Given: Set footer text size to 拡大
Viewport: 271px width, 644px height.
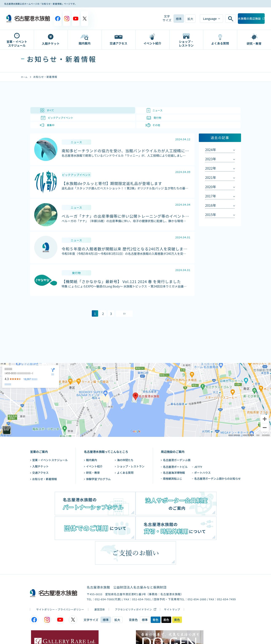Looking at the screenshot, I should click(117, 620).
